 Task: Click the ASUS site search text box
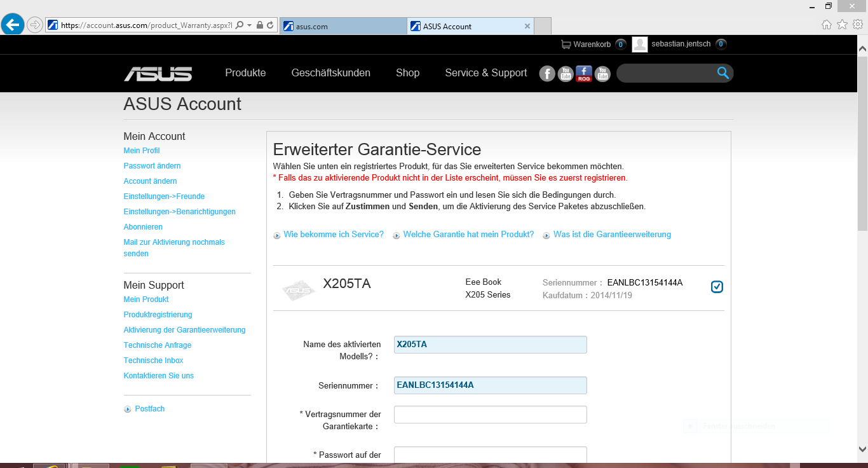[666, 73]
